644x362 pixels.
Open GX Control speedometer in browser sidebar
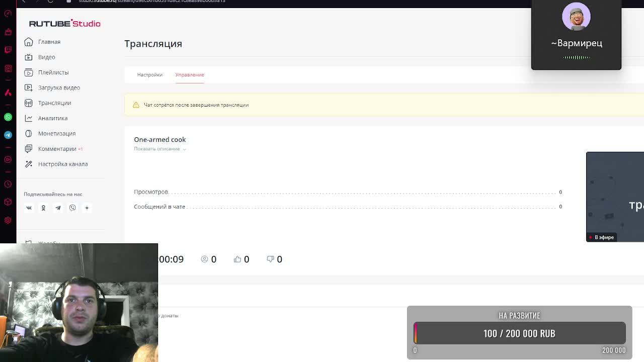[8, 14]
